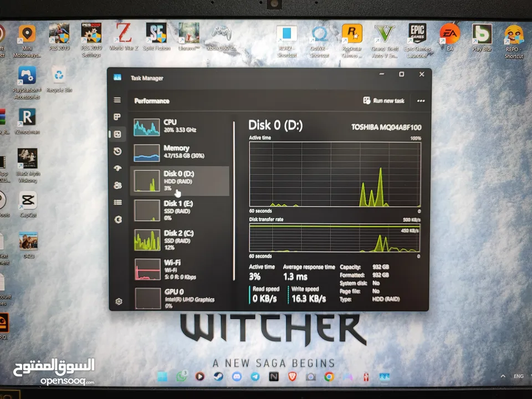Click the 16.3 KB/s write speed value

309,299
